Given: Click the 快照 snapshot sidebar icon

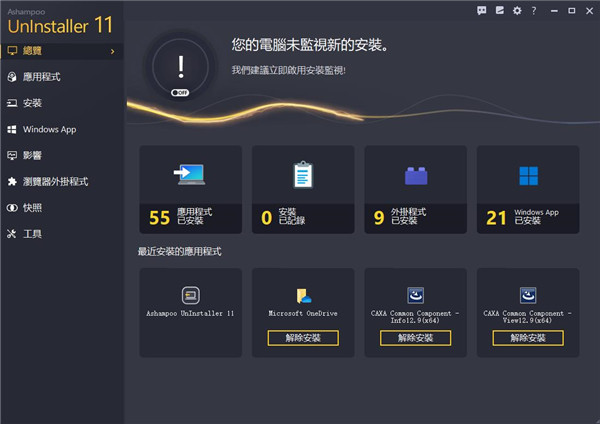Looking at the screenshot, I should [12, 208].
